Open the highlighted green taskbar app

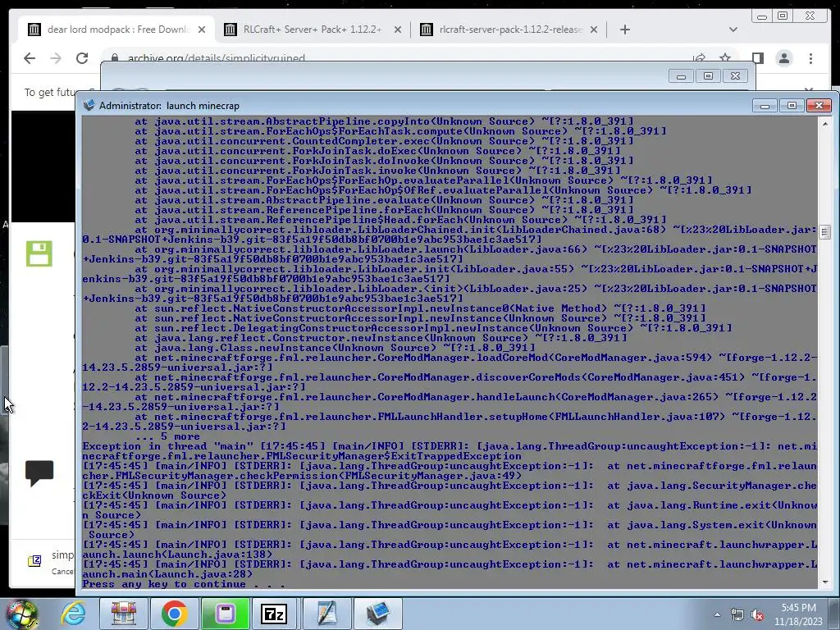(x=226, y=614)
